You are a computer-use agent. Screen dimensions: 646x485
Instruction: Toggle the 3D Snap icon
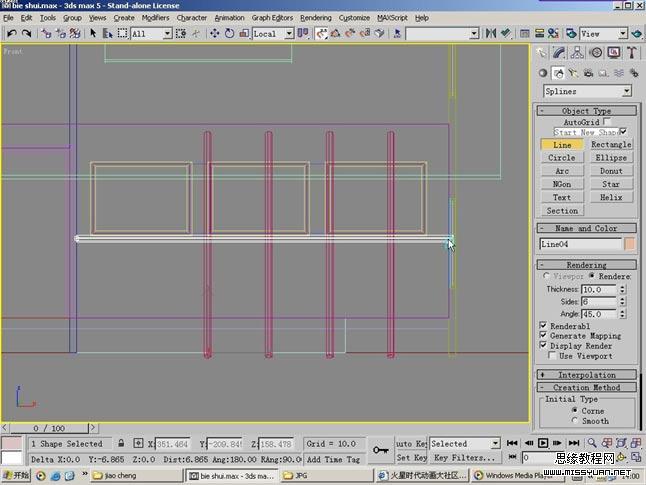pyautogui.click(x=321, y=33)
